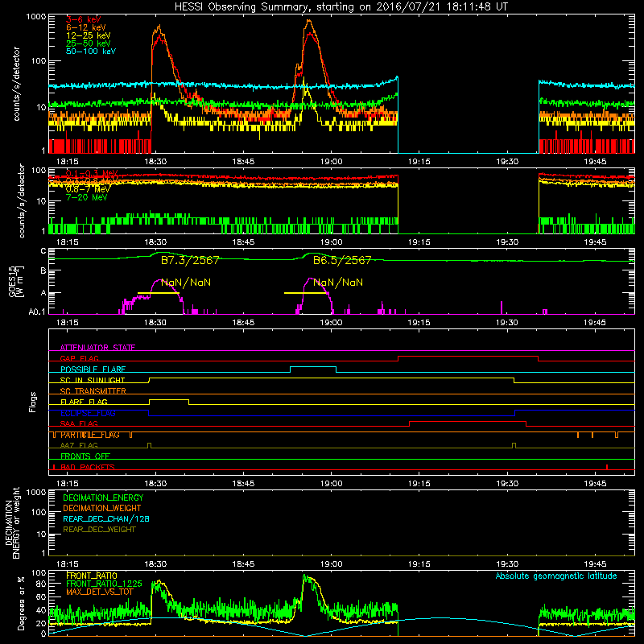Click the DECIMATION_WEIGHT legend label

[x=102, y=508]
